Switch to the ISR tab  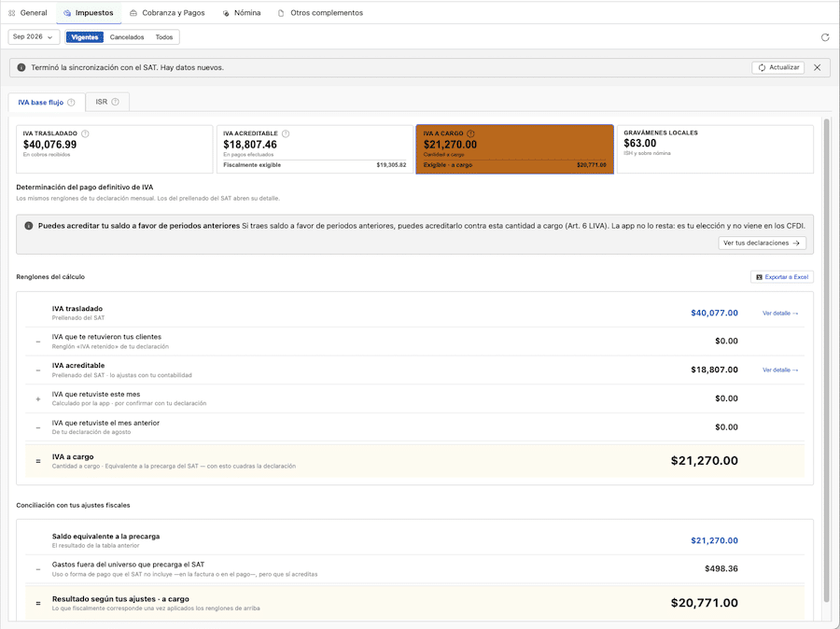pyautogui.click(x=107, y=102)
